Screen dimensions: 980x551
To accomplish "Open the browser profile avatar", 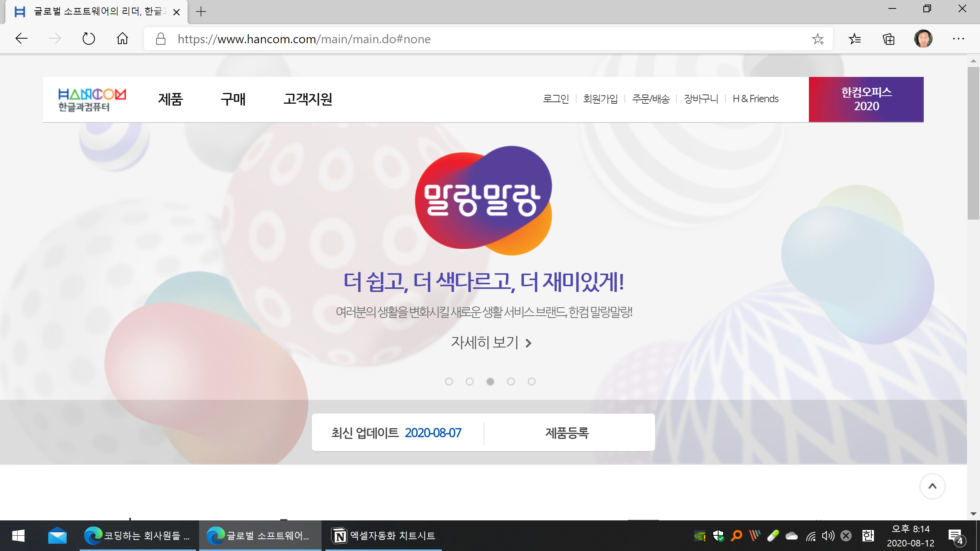I will coord(923,39).
